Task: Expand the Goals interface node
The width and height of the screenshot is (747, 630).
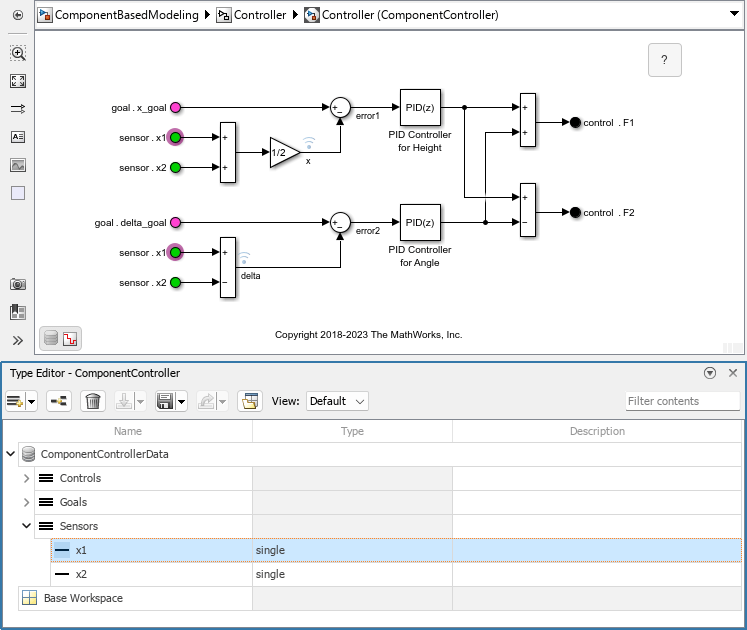Action: click(27, 502)
